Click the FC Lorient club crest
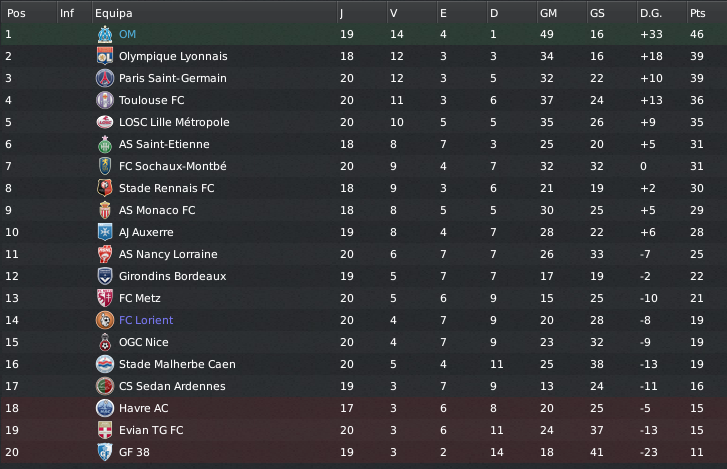 coord(104,320)
